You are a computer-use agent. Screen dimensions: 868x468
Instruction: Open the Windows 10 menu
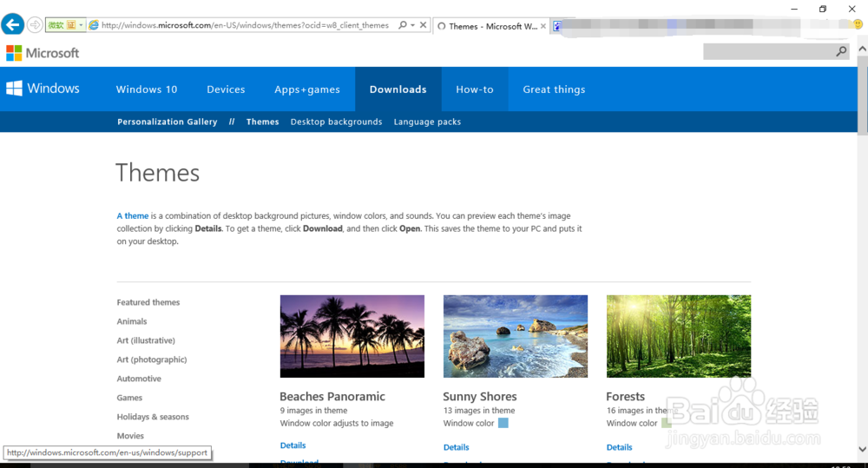coord(147,89)
